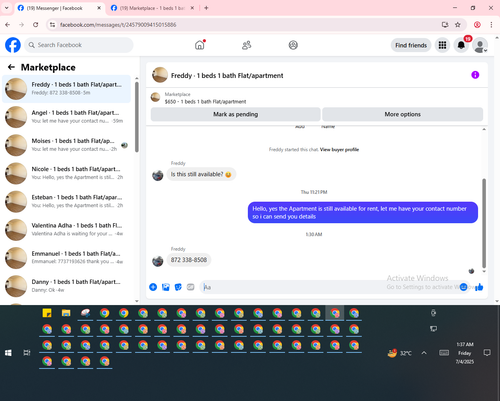Screen dimensions: 500x401
Task: Send a thumbs-up like
Action: (x=479, y=287)
